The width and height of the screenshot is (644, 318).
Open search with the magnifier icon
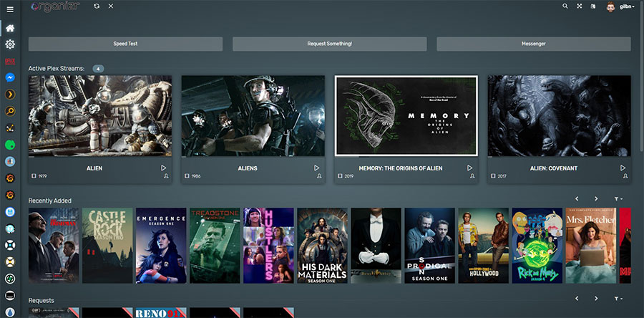point(565,6)
